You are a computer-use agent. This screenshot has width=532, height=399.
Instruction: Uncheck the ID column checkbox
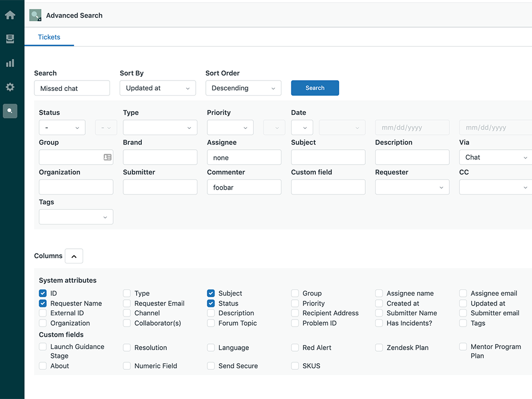tap(43, 294)
